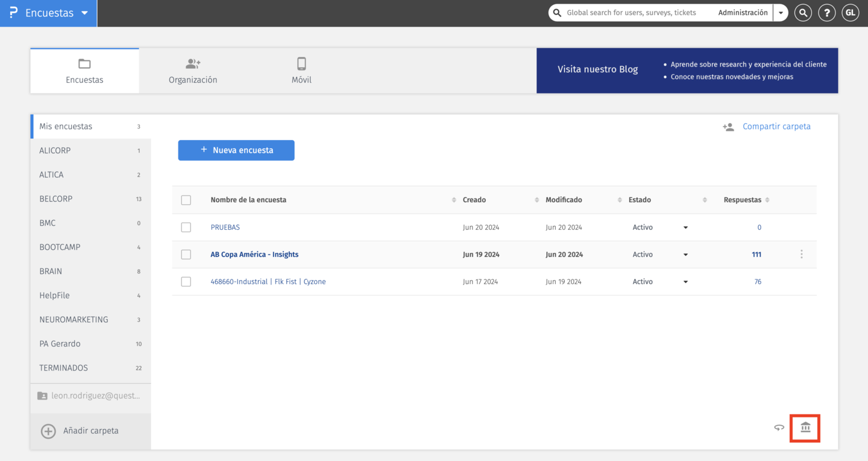
Task: Click the search magnifier icon in top bar
Action: tap(802, 13)
